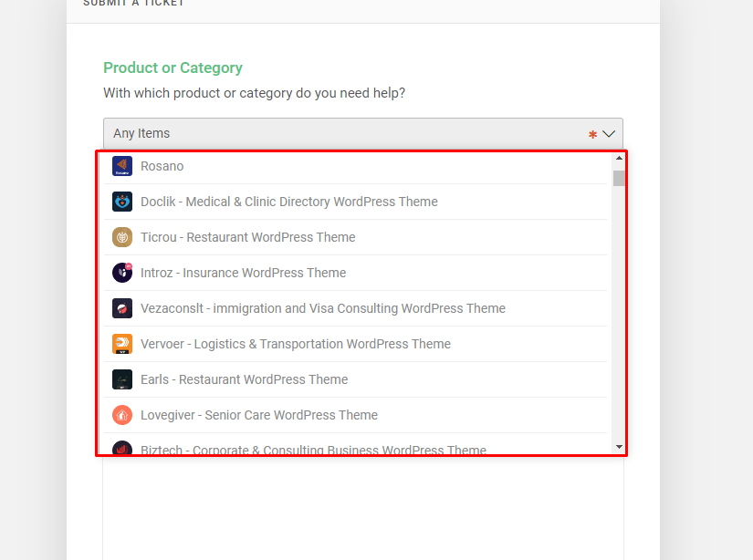Image resolution: width=753 pixels, height=560 pixels.
Task: Click the Doclik theme logo icon
Action: tap(122, 202)
